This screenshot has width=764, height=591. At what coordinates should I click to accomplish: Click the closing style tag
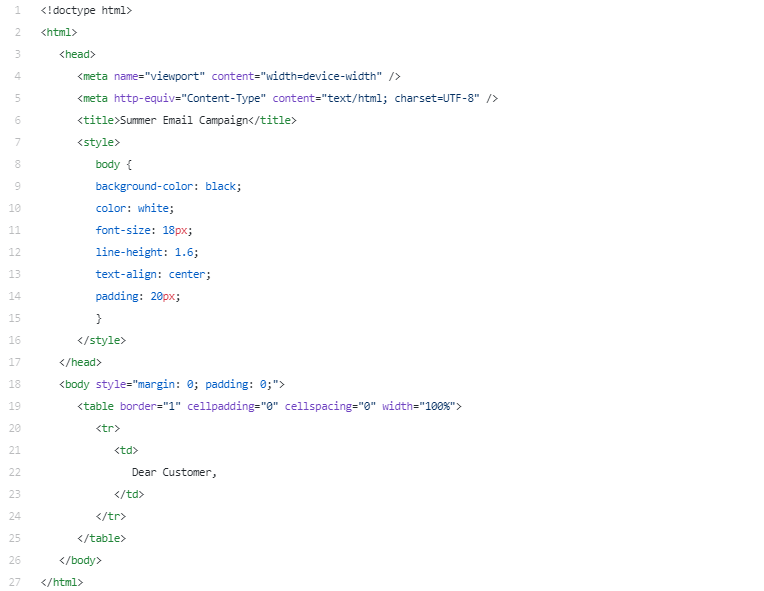pyautogui.click(x=101, y=341)
